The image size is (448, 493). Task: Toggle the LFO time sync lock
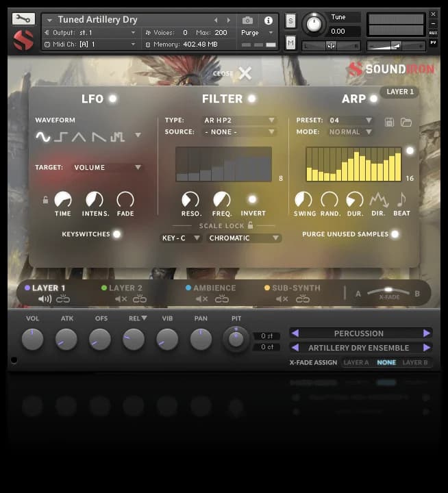(x=46, y=200)
